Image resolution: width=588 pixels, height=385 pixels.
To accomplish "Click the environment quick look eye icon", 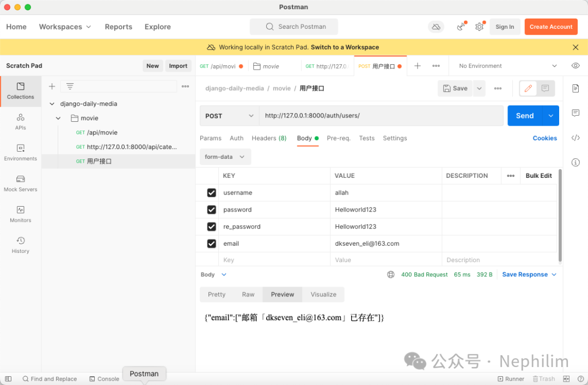I will tap(575, 66).
